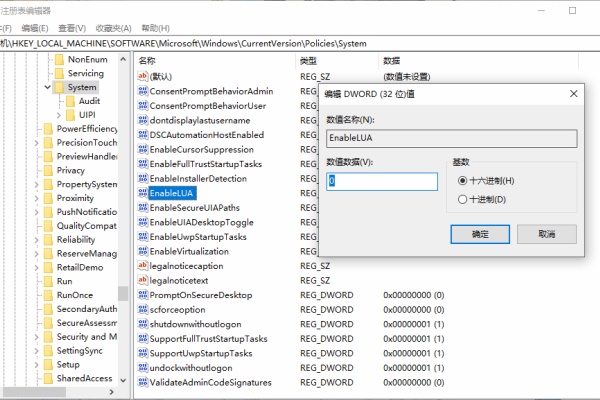Collapse the System tree node
The image size is (600, 400).
click(x=46, y=88)
